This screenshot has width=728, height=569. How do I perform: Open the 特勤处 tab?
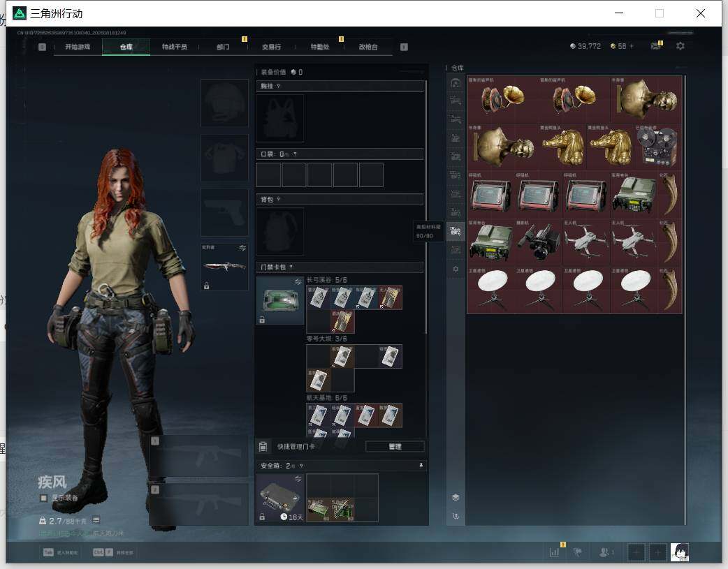320,47
